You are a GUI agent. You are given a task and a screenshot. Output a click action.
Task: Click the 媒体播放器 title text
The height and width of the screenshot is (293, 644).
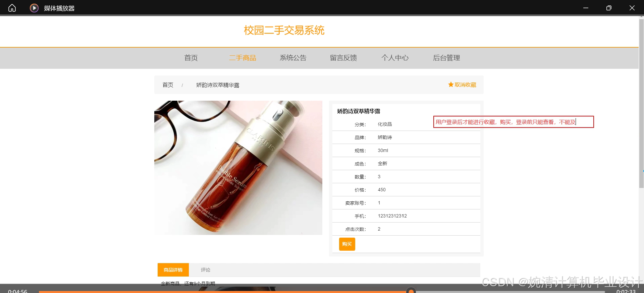pos(59,8)
